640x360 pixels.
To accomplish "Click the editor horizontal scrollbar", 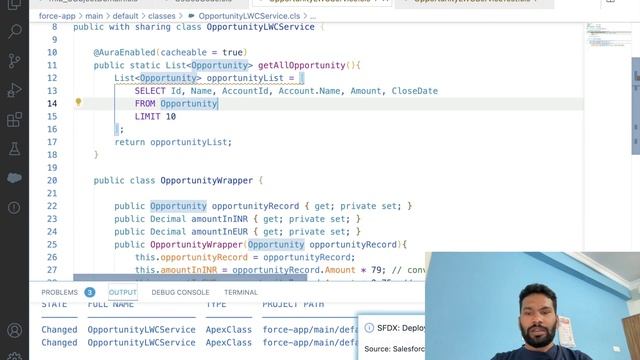I will [x=190, y=278].
